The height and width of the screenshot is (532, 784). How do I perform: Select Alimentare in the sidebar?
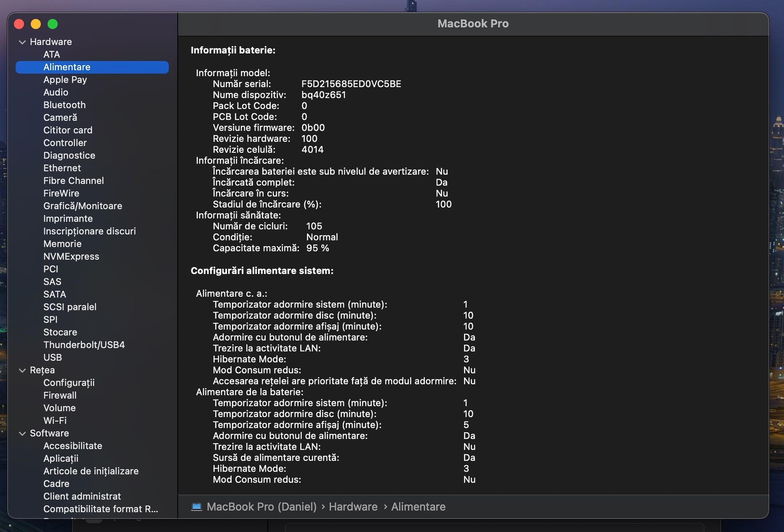(92, 67)
